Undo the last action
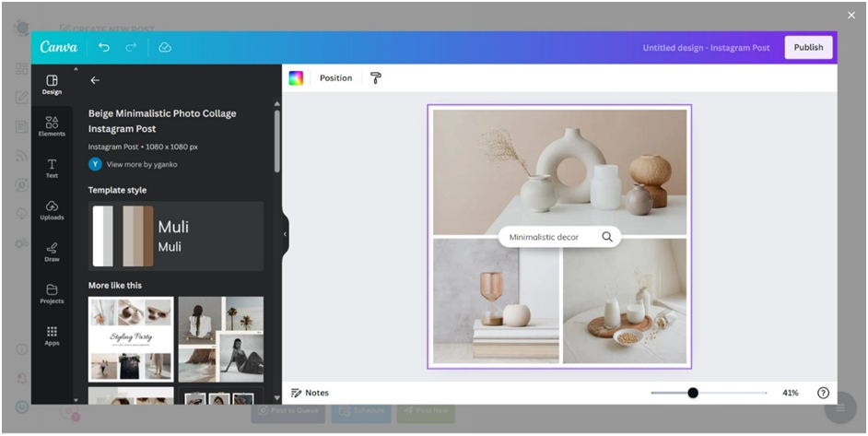The width and height of the screenshot is (868, 436). click(x=103, y=47)
